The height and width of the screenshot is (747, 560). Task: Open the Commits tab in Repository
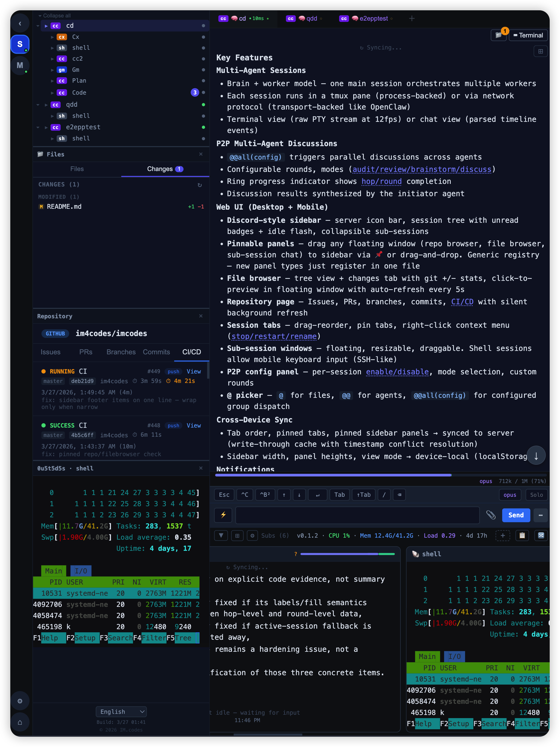[x=156, y=352]
